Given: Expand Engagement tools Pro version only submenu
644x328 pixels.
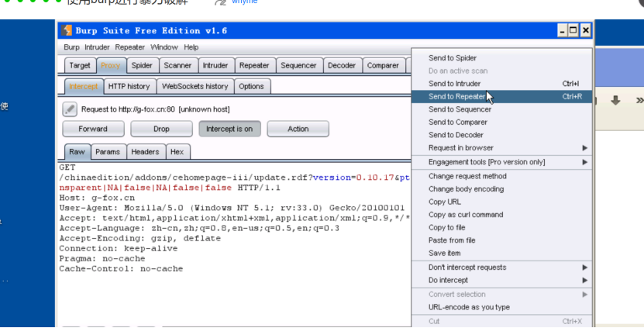Looking at the screenshot, I should click(x=502, y=162).
